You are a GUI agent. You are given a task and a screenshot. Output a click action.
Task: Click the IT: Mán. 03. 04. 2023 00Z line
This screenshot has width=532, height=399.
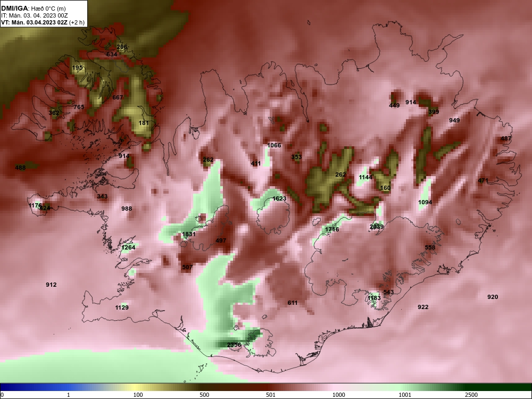click(x=34, y=15)
